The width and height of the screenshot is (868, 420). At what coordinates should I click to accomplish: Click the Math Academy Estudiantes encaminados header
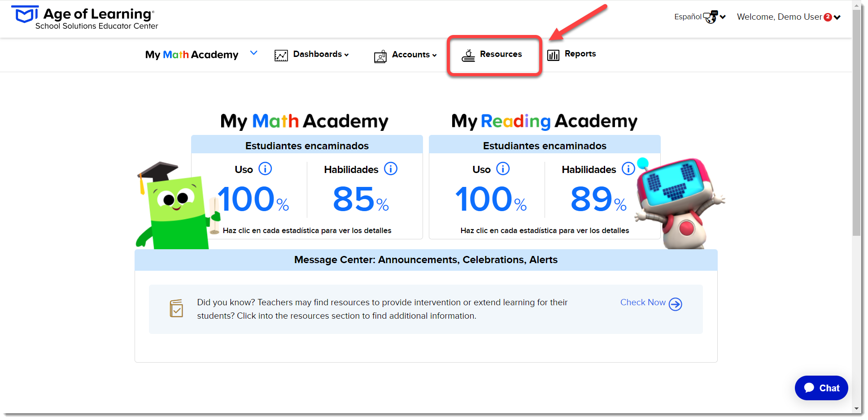[307, 145]
